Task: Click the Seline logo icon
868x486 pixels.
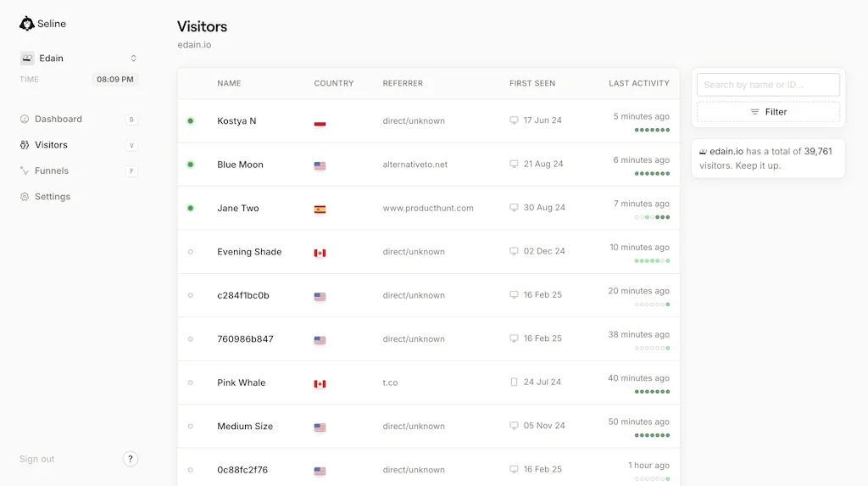Action: click(26, 23)
